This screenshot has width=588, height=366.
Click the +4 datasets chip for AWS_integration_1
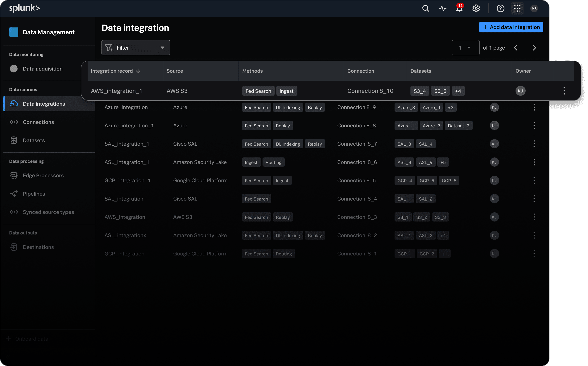[458, 91]
